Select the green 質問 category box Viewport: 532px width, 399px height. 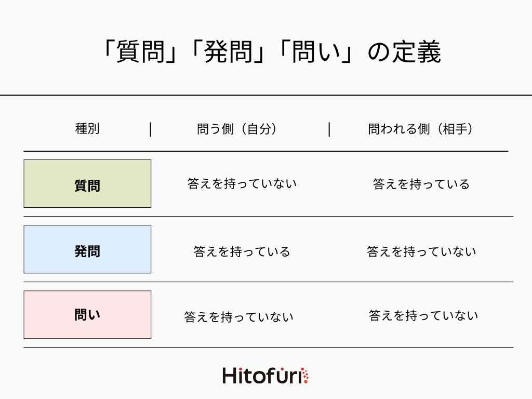tap(87, 184)
